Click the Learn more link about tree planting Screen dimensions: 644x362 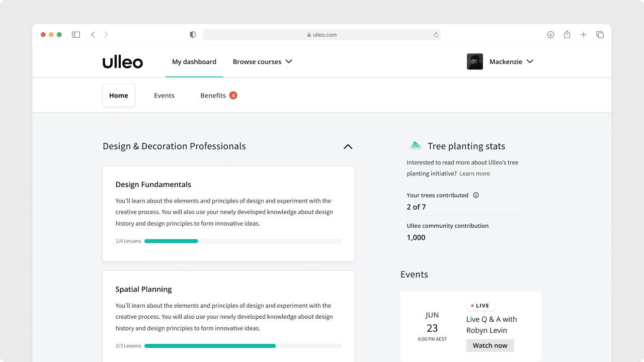pos(474,173)
